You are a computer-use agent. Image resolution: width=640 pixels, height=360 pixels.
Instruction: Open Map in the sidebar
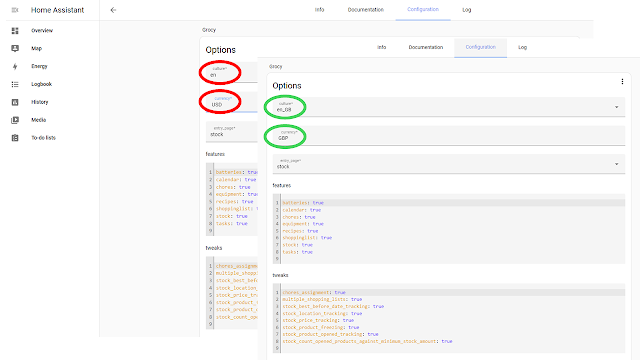[x=36, y=49]
